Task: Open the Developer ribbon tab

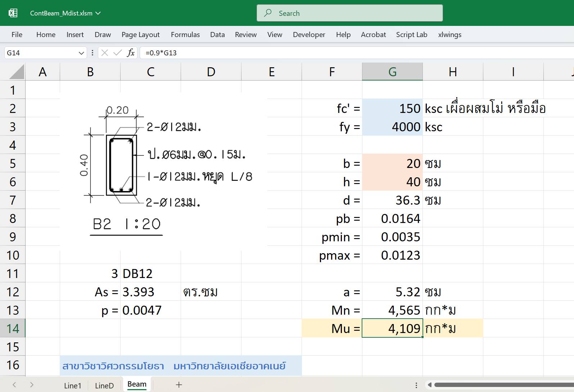Action: tap(309, 35)
